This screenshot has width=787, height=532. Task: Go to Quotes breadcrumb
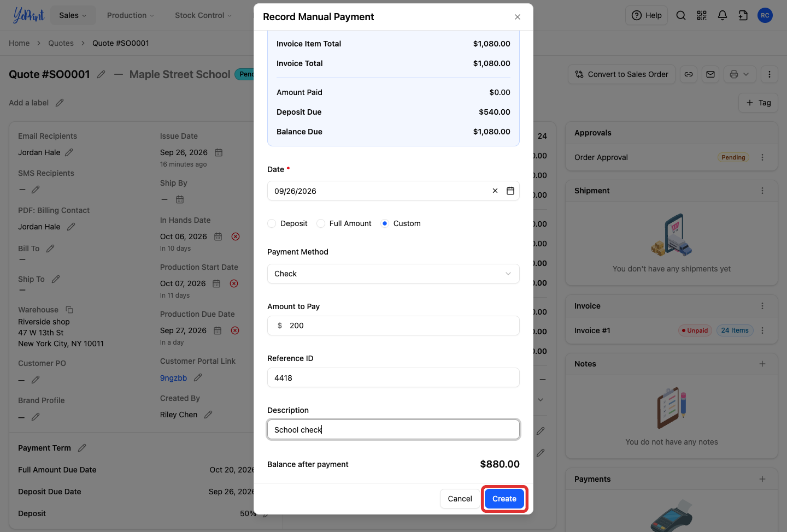pyautogui.click(x=61, y=43)
